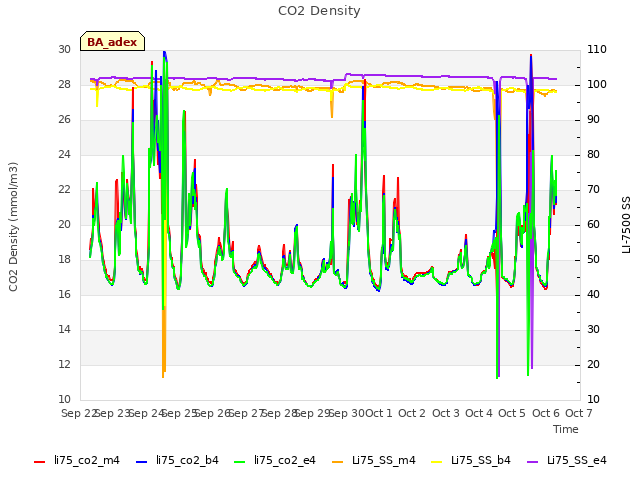Click the left axis value 10
This screenshot has width=640, height=480.
pyautogui.click(x=64, y=400)
